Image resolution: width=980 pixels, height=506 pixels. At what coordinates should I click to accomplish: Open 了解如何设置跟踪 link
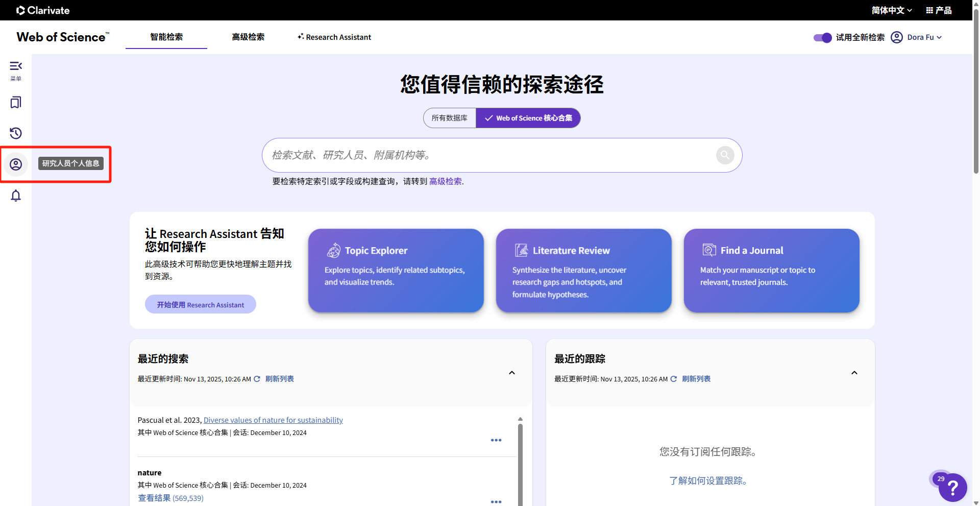(708, 480)
